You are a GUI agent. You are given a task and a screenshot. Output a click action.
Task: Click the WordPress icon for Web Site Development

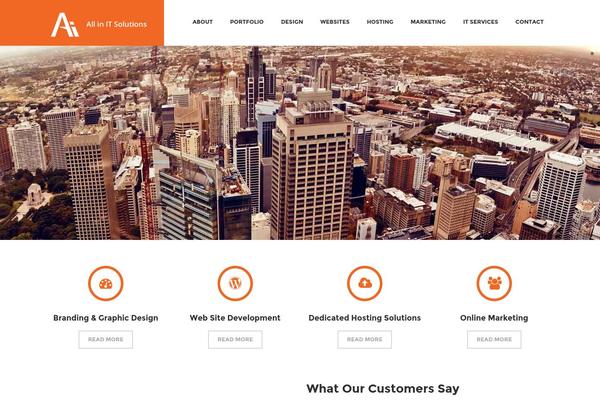click(x=235, y=283)
